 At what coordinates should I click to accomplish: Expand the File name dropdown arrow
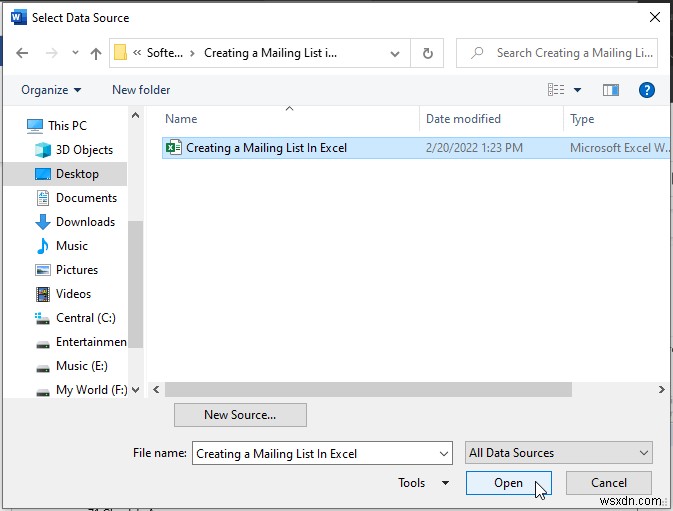tap(444, 454)
